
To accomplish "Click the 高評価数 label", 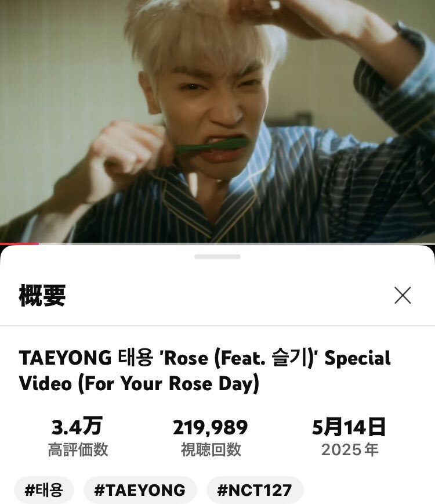I will 78,449.
